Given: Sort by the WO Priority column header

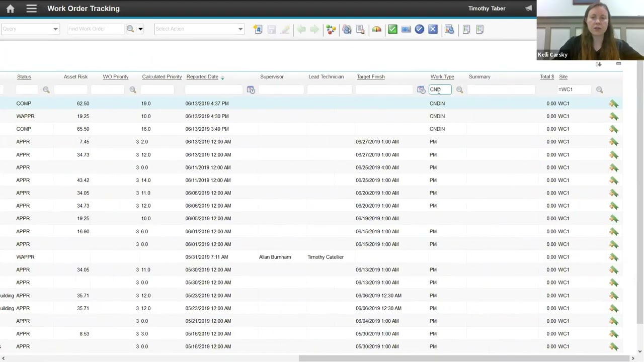Looking at the screenshot, I should click(116, 77).
